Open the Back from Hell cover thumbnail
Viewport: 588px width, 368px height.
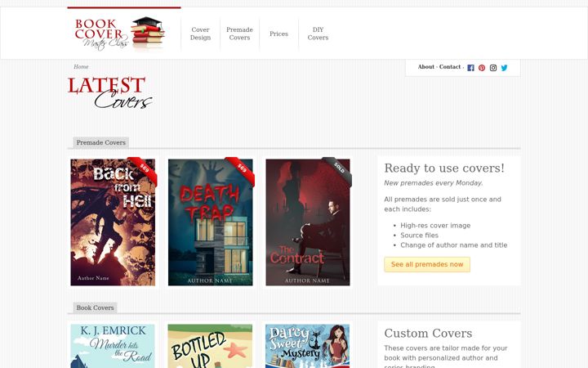113,222
